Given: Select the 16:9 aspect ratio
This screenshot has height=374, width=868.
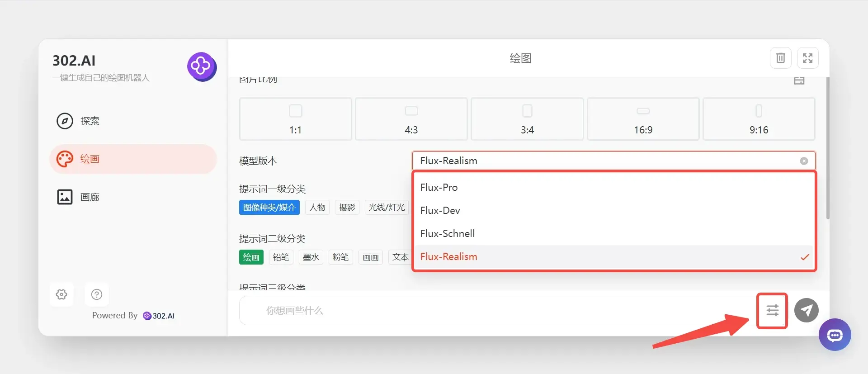Looking at the screenshot, I should tap(643, 119).
